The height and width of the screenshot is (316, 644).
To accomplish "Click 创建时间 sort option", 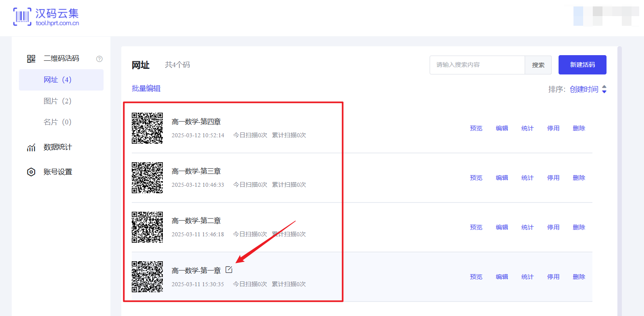I will coord(584,89).
